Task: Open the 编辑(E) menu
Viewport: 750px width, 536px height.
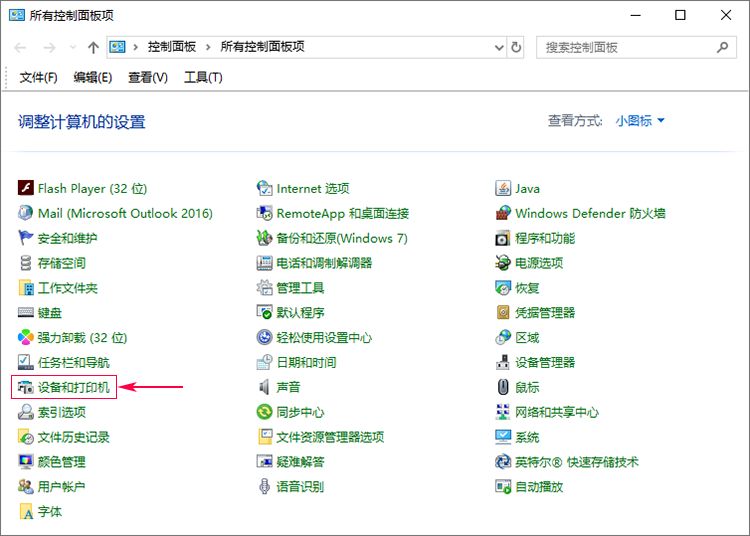Action: (93, 77)
